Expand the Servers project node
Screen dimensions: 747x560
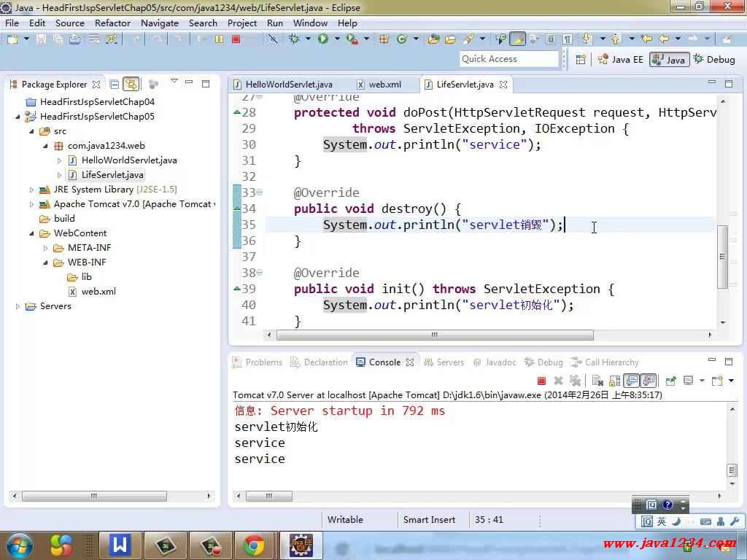click(x=18, y=306)
